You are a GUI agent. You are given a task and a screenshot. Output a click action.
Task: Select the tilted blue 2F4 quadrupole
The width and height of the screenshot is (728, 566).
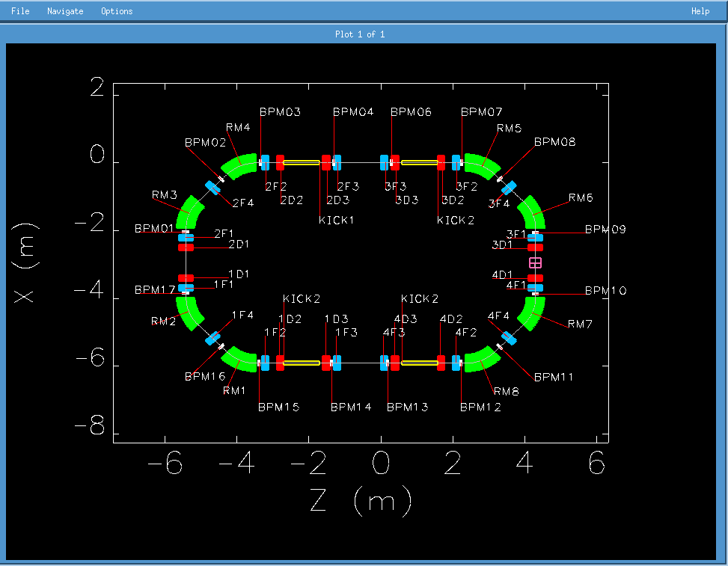pyautogui.click(x=213, y=186)
